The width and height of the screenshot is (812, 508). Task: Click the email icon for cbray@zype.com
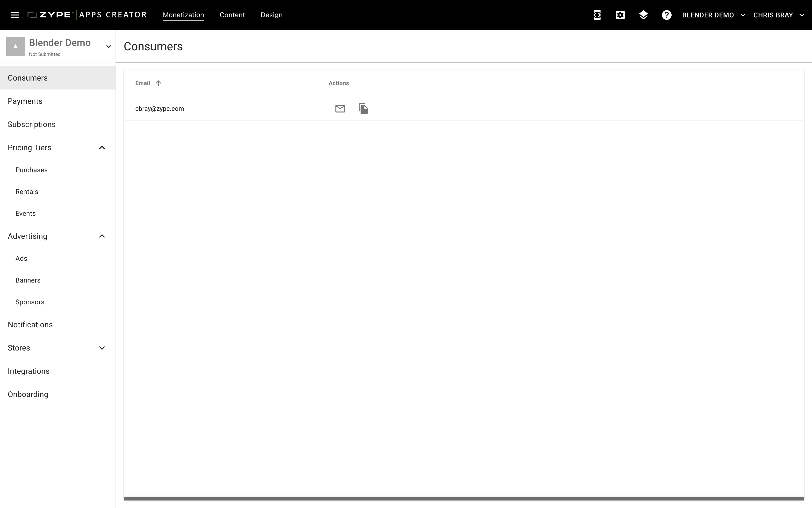(x=340, y=109)
